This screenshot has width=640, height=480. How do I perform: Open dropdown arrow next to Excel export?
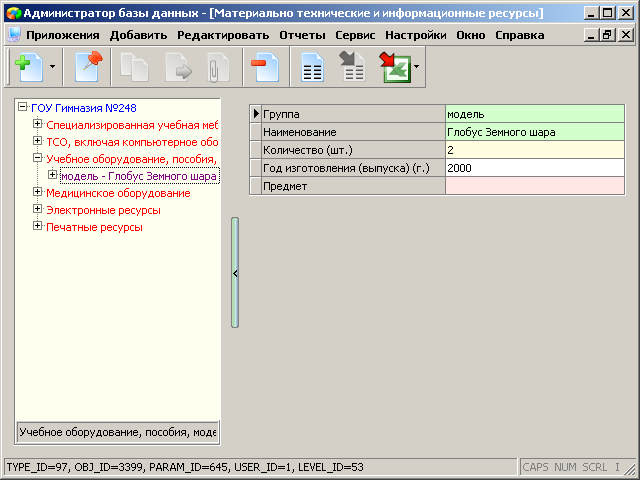[416, 71]
